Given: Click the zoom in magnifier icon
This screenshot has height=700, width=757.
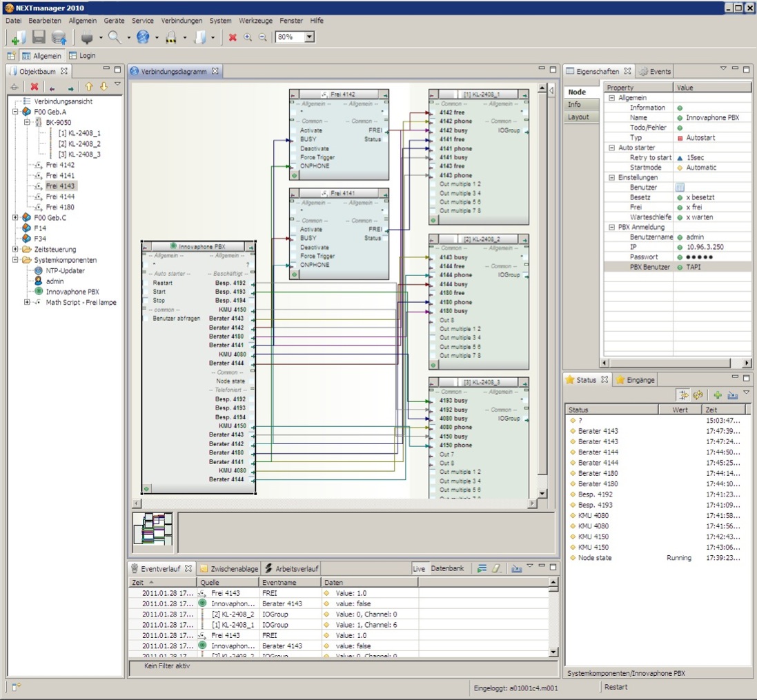Looking at the screenshot, I should (248, 37).
